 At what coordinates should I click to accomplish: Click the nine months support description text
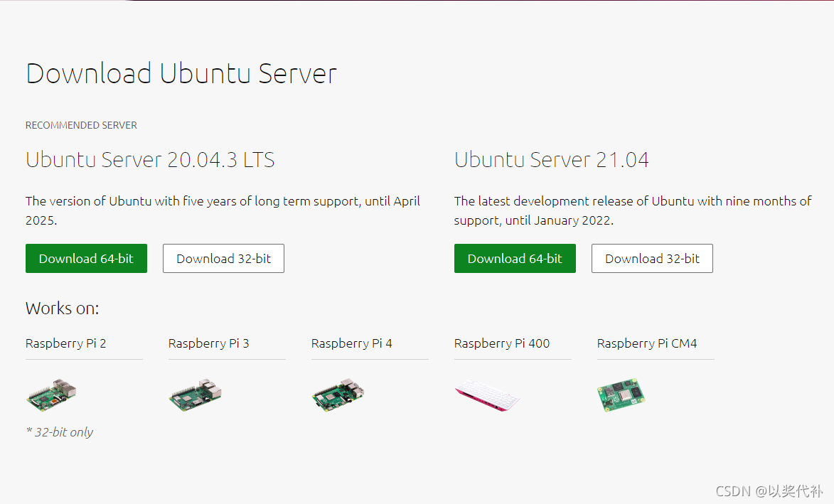coord(633,210)
